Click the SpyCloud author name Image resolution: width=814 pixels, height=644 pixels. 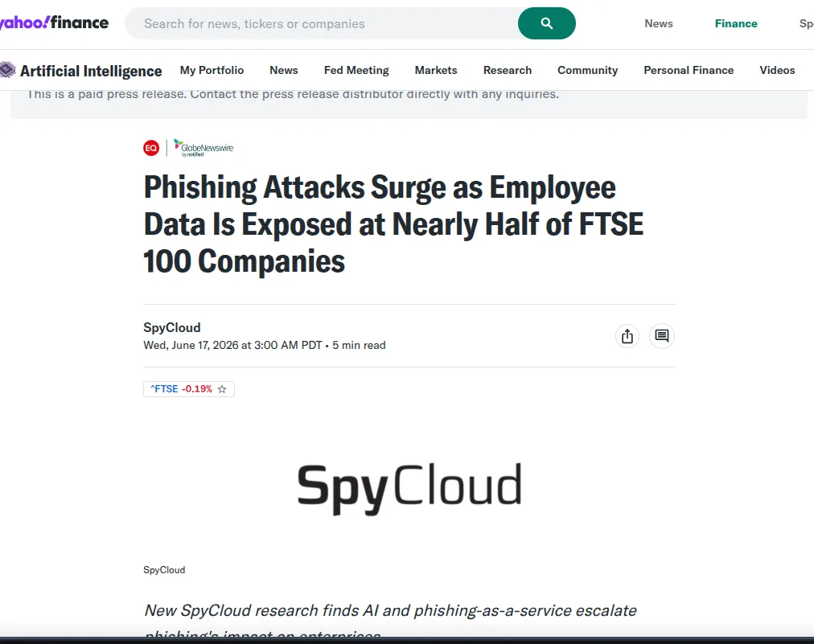[172, 327]
